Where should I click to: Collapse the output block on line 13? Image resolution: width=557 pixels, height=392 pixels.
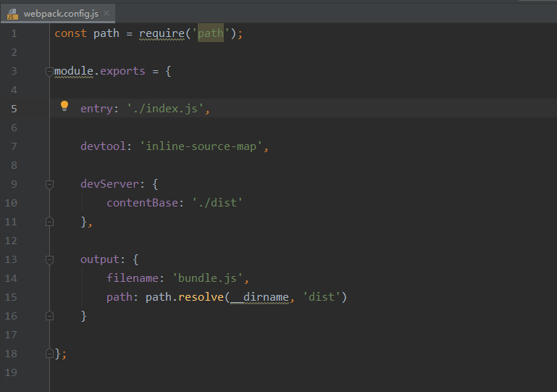point(49,260)
